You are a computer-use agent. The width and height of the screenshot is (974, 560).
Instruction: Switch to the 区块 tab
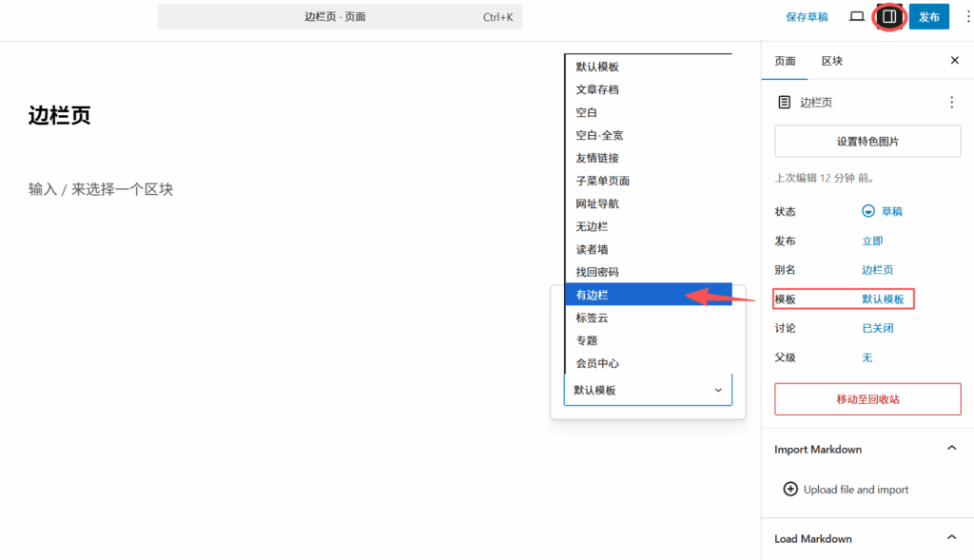[x=831, y=61]
